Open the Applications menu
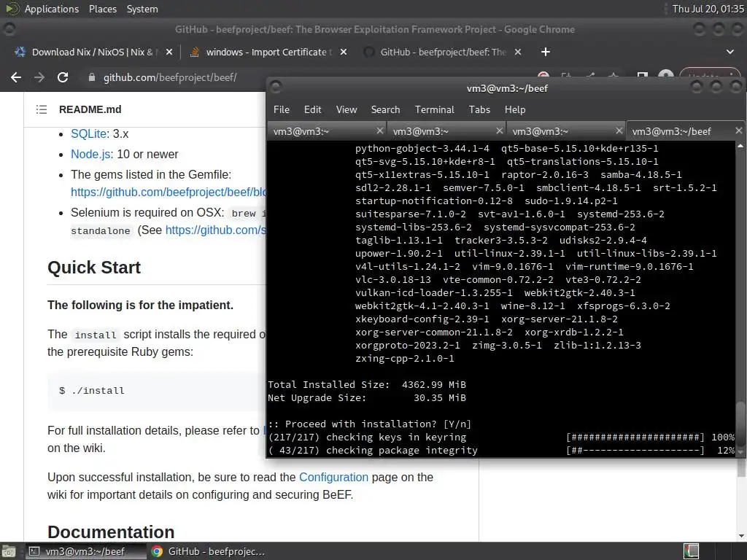 [x=52, y=9]
